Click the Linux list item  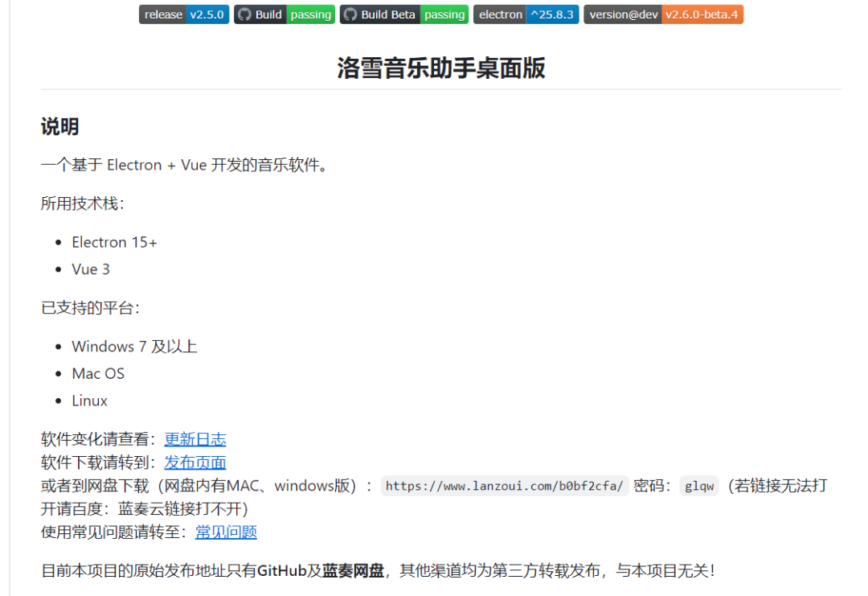pyautogui.click(x=90, y=401)
